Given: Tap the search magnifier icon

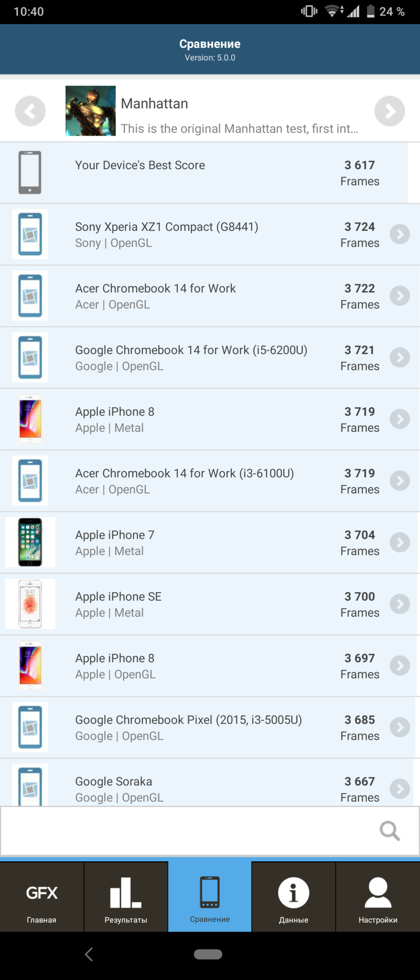Looking at the screenshot, I should click(x=389, y=830).
